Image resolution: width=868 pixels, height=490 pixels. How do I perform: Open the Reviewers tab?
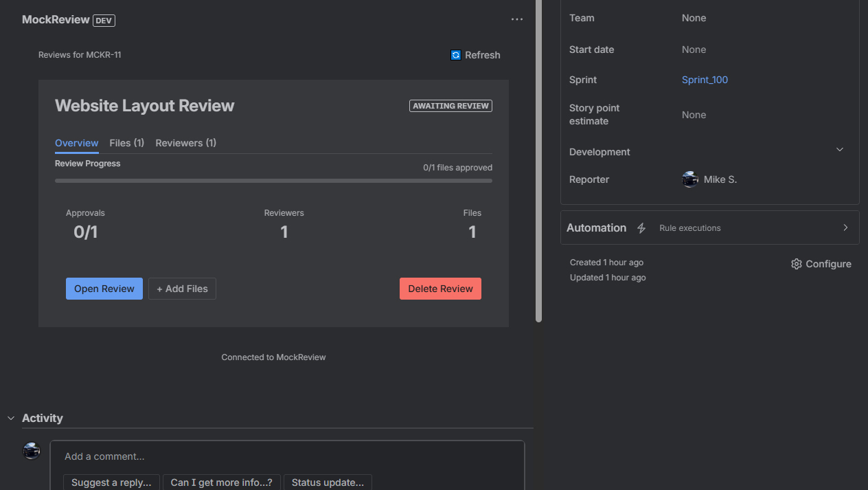pos(185,143)
